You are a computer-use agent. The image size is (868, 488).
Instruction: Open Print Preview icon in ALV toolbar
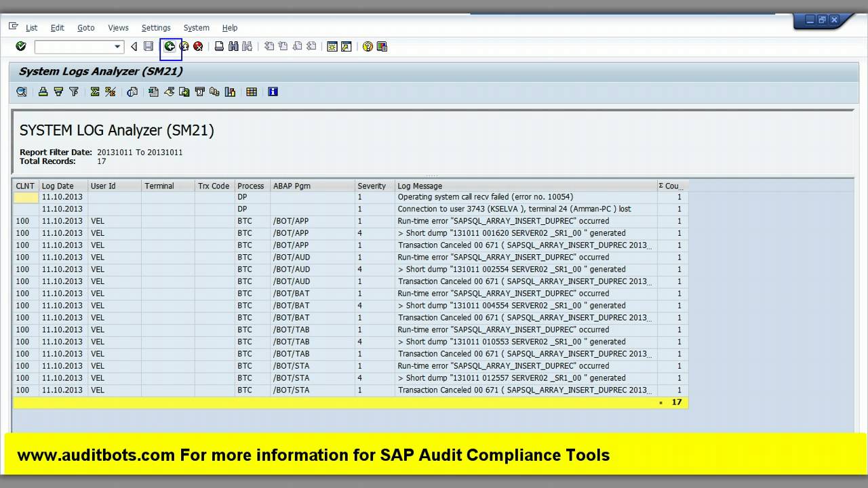(x=132, y=91)
